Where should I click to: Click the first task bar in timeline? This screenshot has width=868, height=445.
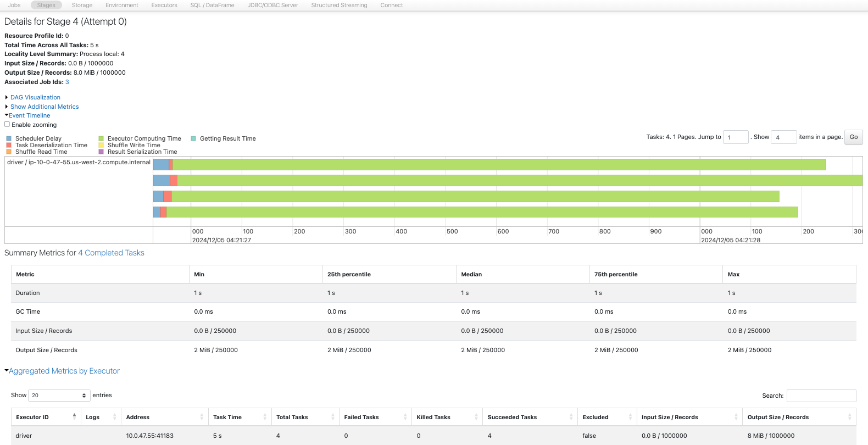(489, 164)
